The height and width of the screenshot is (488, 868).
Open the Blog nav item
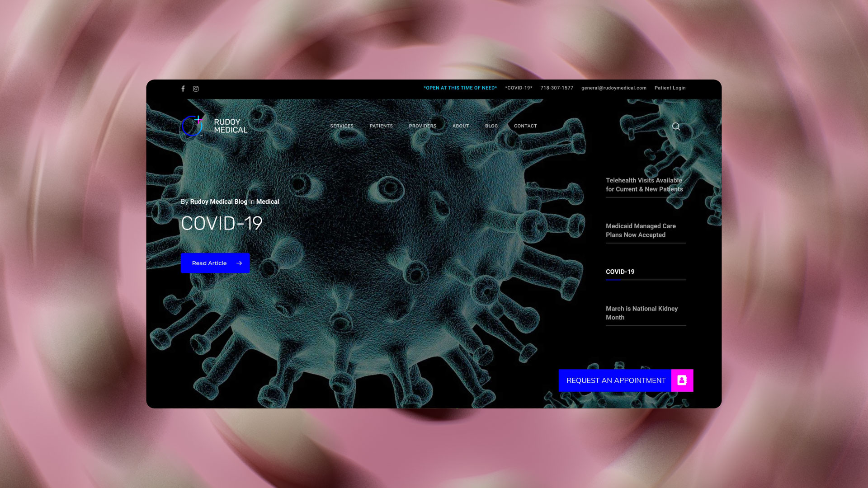point(491,126)
